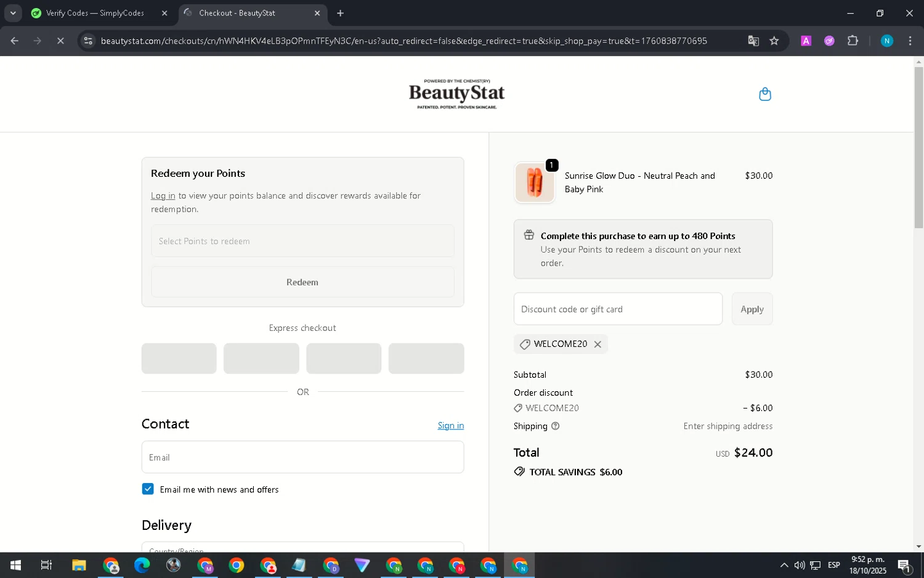Open the Chrome profile N avatar

point(886,41)
